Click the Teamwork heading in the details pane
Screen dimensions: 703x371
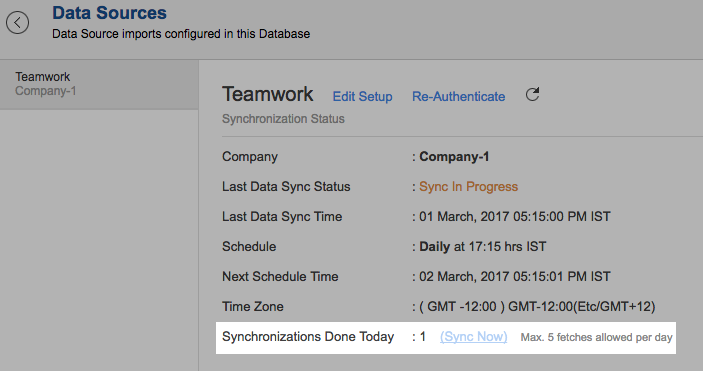pyautogui.click(x=268, y=94)
